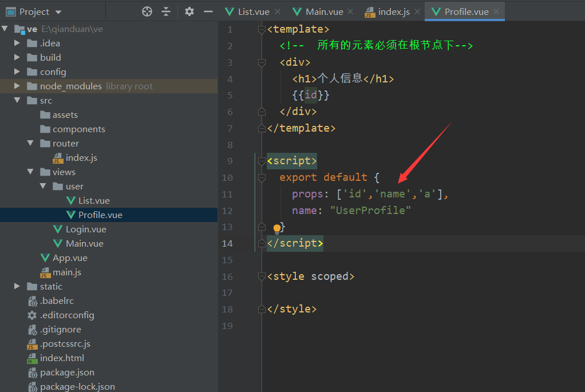This screenshot has width=585, height=392.
Task: Close the Main.vue tab
Action: [350, 11]
